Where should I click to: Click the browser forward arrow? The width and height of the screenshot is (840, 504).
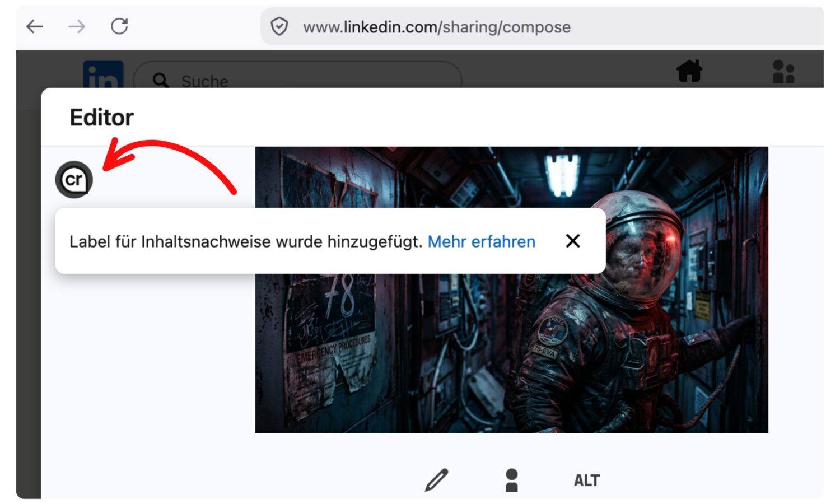(77, 26)
